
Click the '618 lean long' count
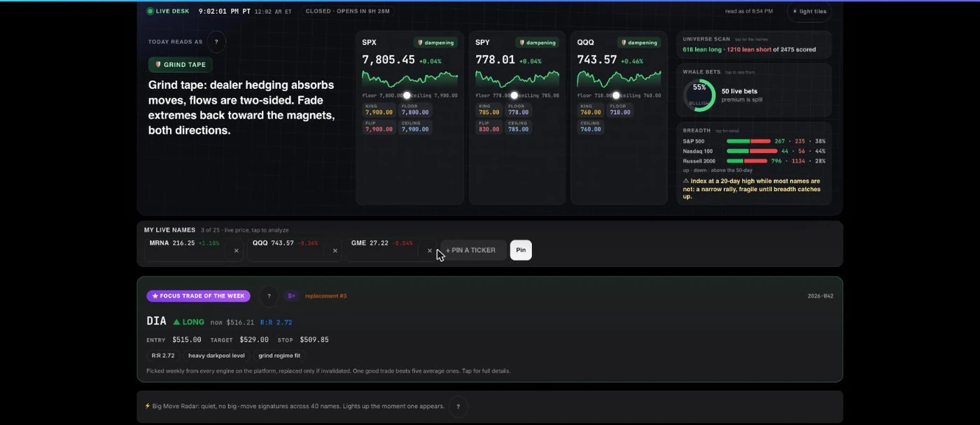click(x=703, y=50)
